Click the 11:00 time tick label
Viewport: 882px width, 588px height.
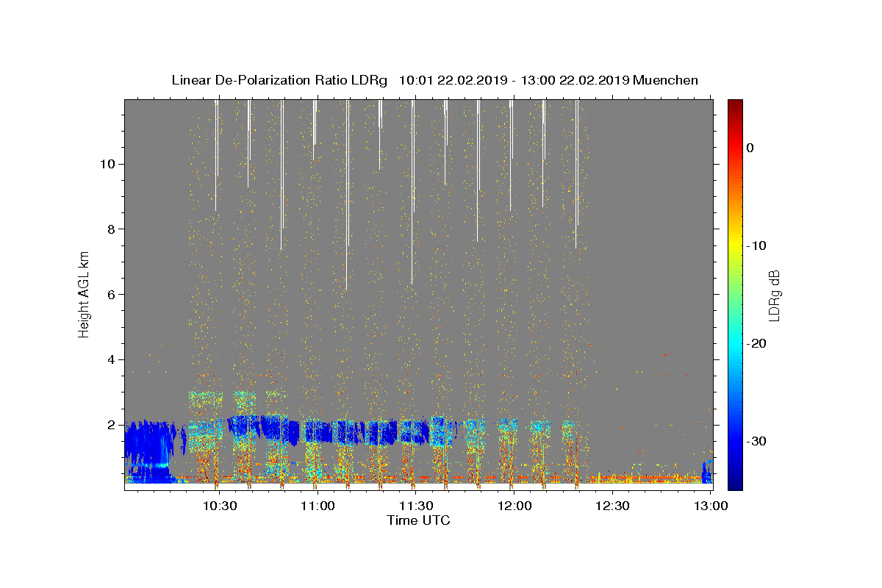318,506
